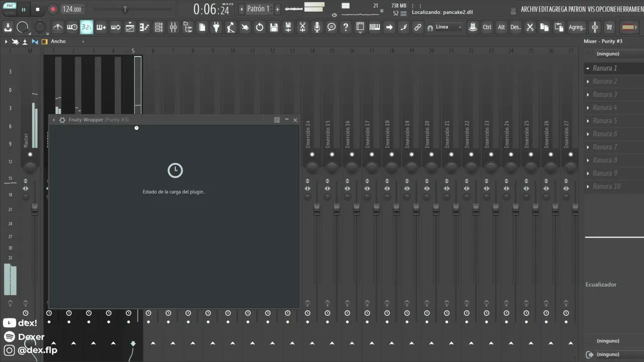Click the scissors cut icon
Viewport: 644px width, 362px height.
(x=530, y=27)
